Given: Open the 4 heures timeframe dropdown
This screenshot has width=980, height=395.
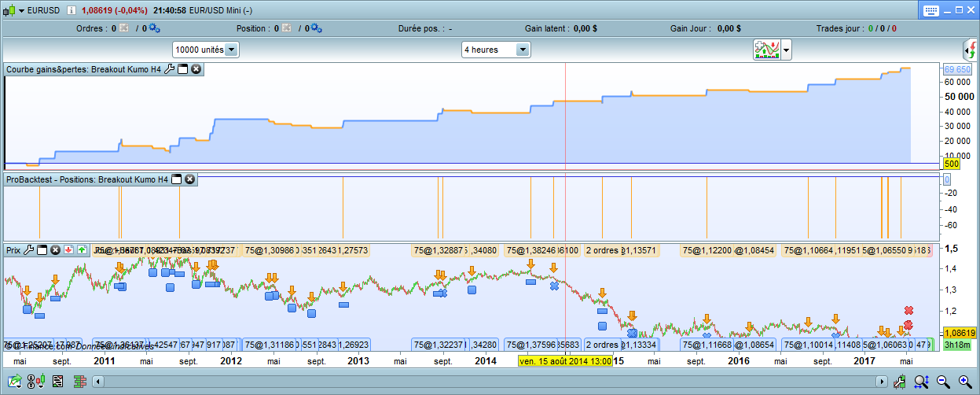Looking at the screenshot, I should 523,50.
